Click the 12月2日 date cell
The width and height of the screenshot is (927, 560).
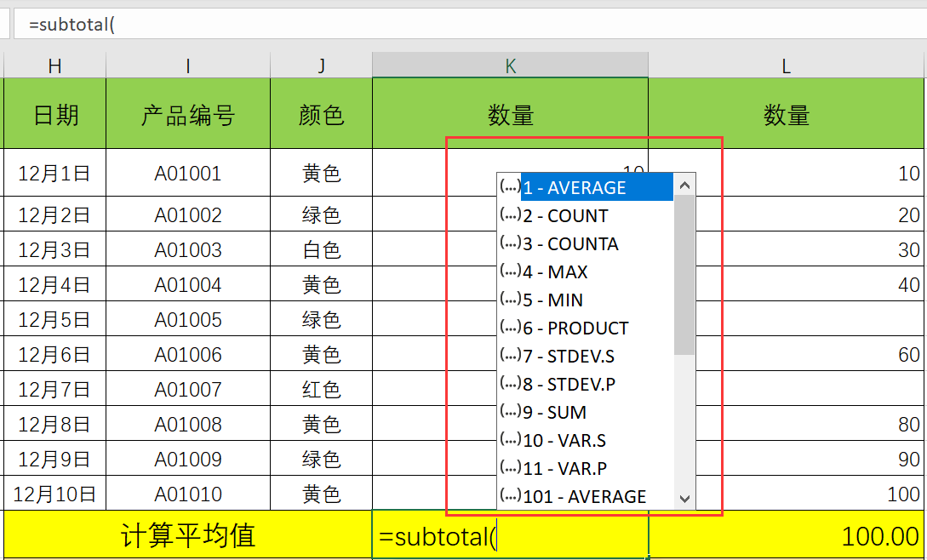[x=55, y=214]
